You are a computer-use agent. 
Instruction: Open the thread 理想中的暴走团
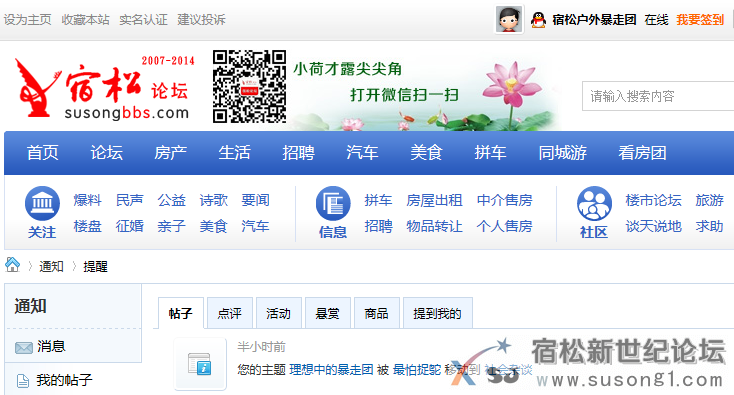[331, 370]
